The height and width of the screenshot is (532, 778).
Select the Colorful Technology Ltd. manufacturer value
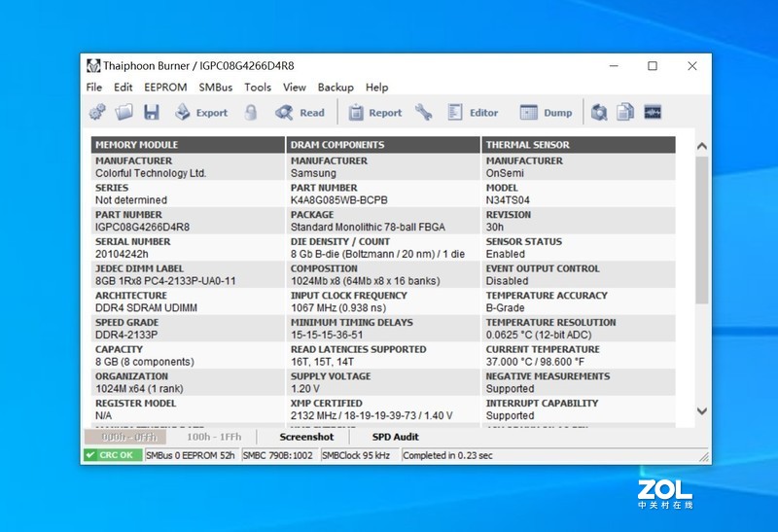[x=151, y=174]
